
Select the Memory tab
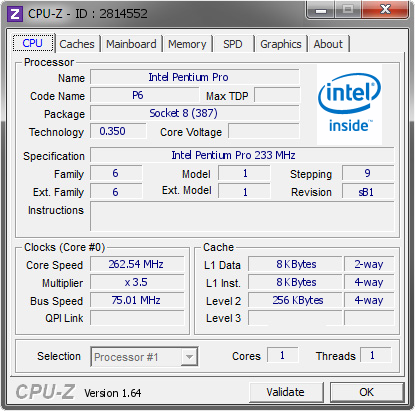point(187,44)
